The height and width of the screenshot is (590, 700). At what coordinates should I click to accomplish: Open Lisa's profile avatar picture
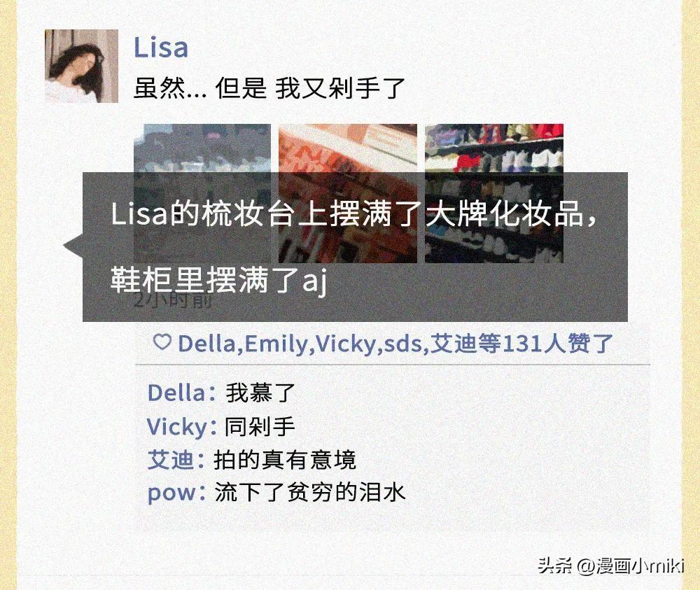tap(81, 66)
